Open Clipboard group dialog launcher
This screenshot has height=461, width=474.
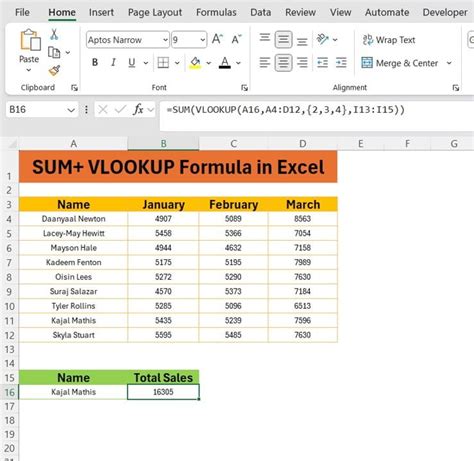[x=74, y=88]
